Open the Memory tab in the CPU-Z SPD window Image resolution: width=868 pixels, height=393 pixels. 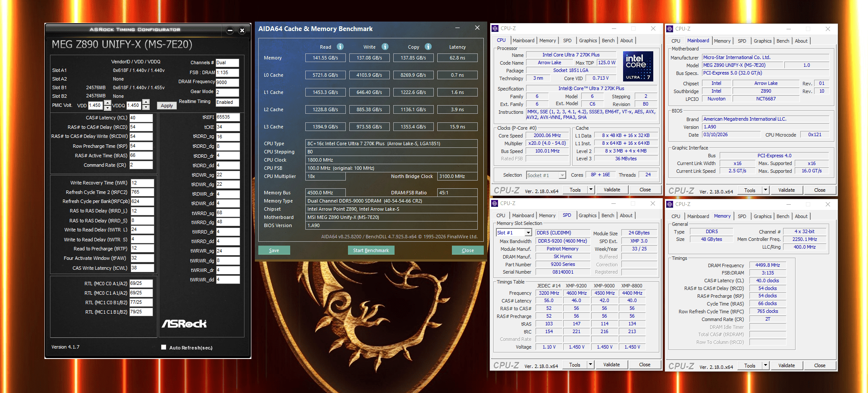(547, 215)
